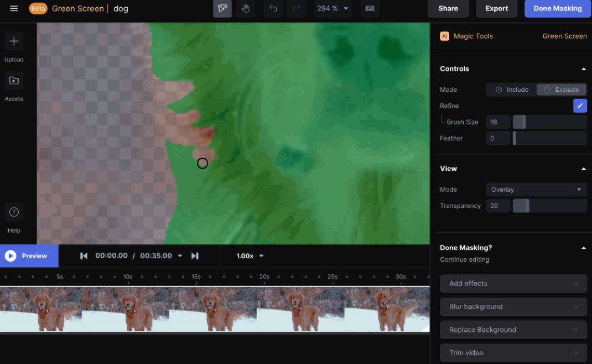Choose Replace Background option
The image size is (592, 364).
click(513, 330)
